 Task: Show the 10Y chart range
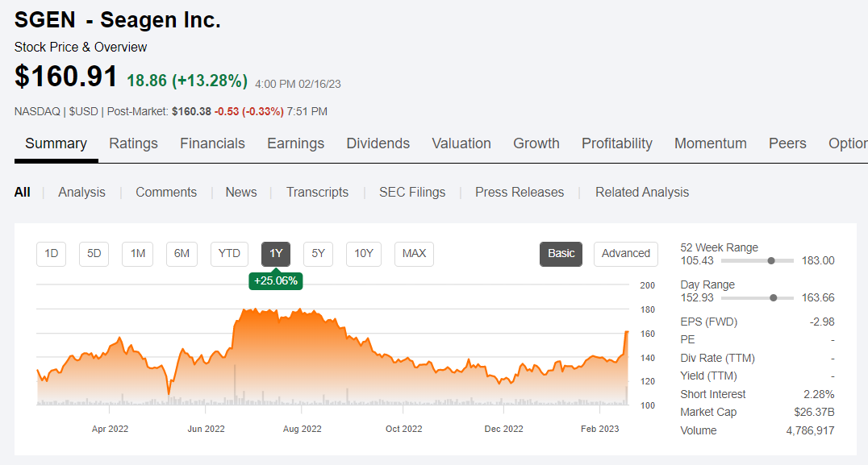pos(364,254)
